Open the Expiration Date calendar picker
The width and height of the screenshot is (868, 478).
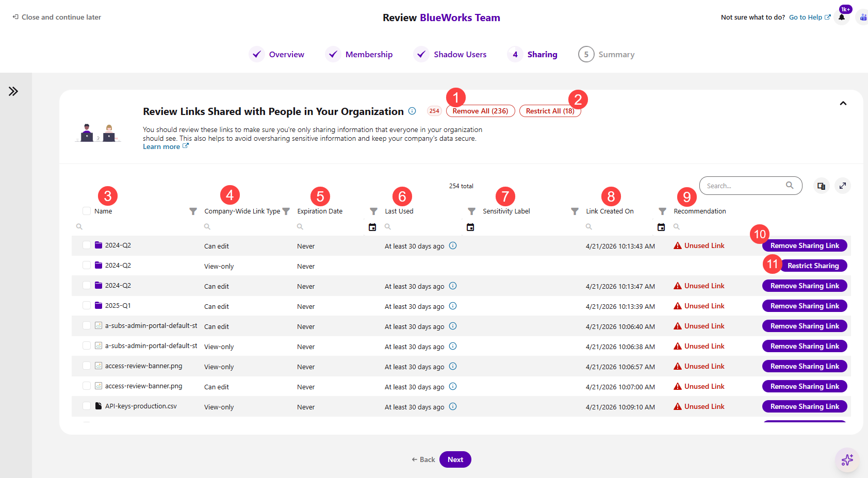(x=372, y=227)
